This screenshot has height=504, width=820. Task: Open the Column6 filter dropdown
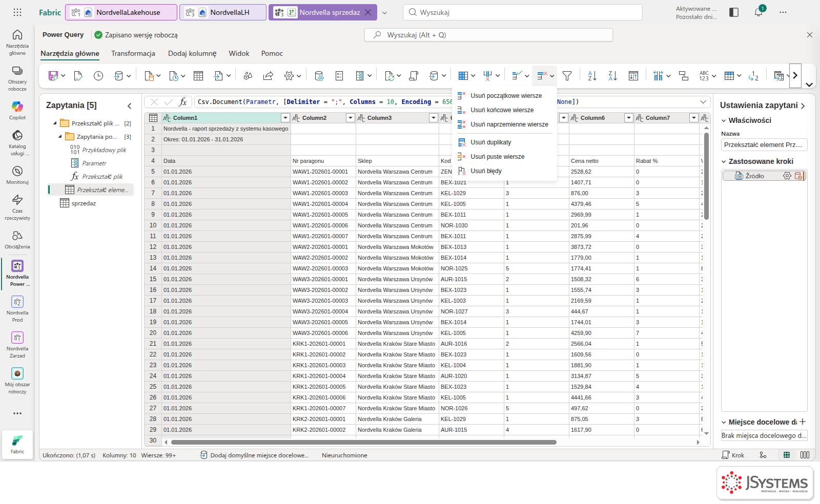click(629, 118)
